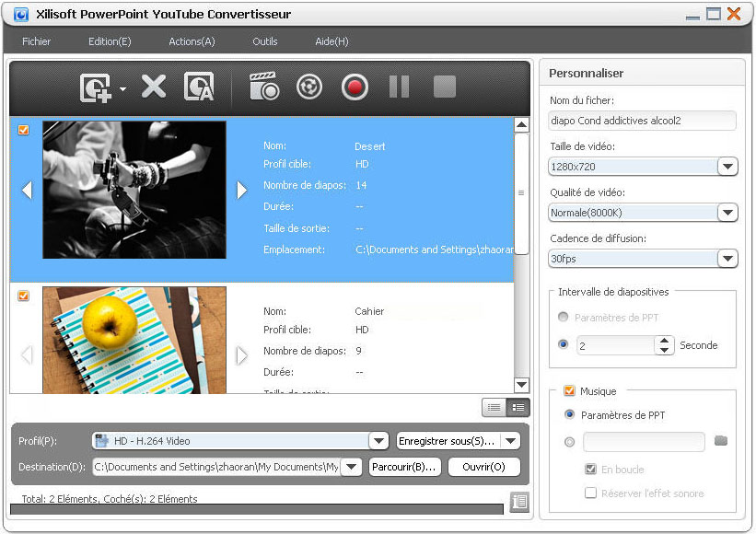Click the interval seconds input field
The height and width of the screenshot is (534, 756).
click(616, 345)
